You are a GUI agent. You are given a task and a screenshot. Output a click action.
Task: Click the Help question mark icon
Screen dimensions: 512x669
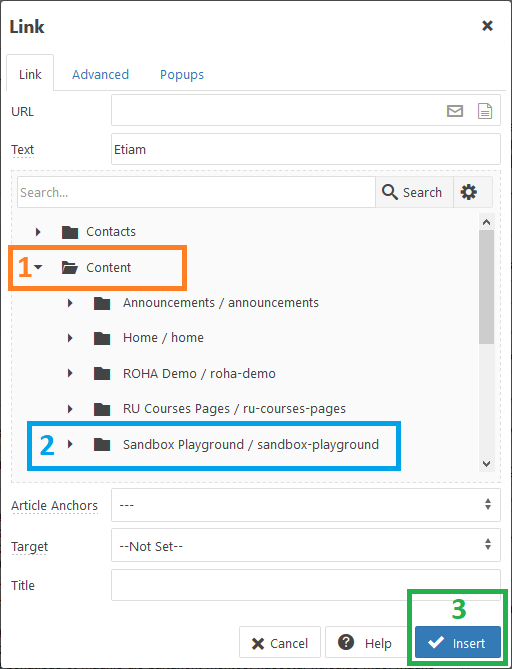346,642
